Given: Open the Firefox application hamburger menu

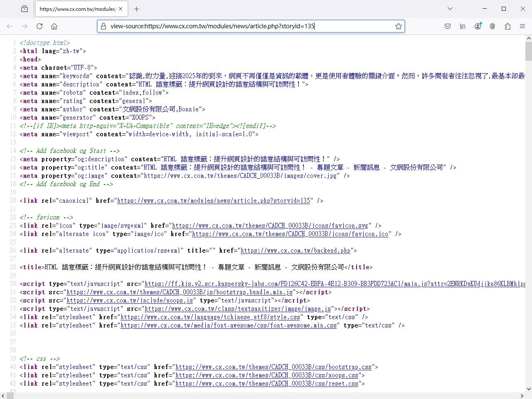Looking at the screenshot, I should point(522,26).
